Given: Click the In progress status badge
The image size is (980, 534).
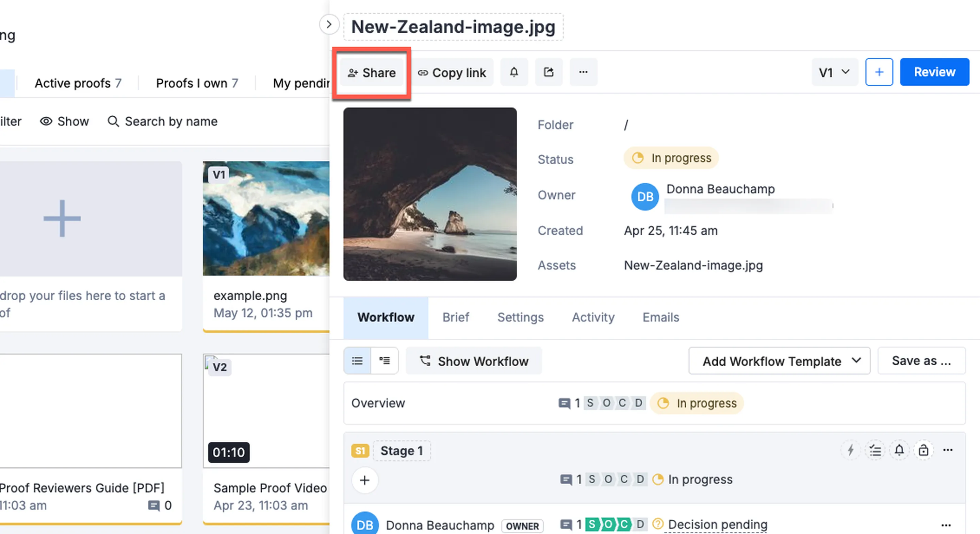Looking at the screenshot, I should (x=671, y=158).
